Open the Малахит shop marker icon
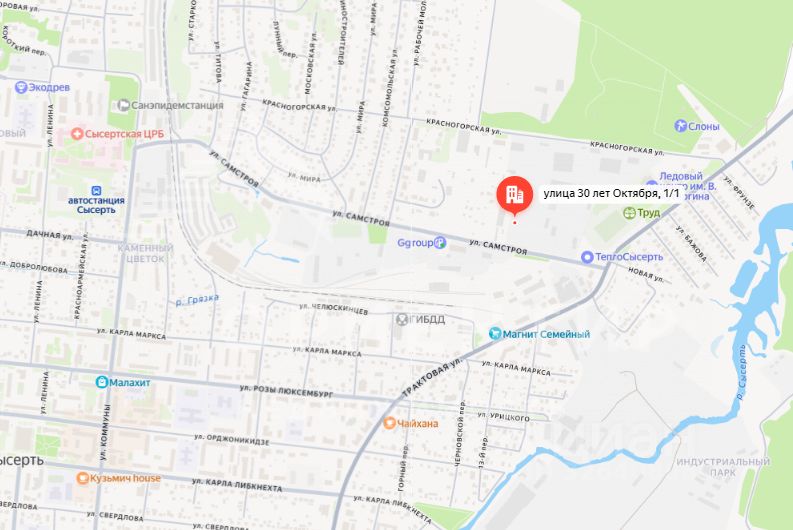Image resolution: width=793 pixels, height=530 pixels. tap(102, 382)
